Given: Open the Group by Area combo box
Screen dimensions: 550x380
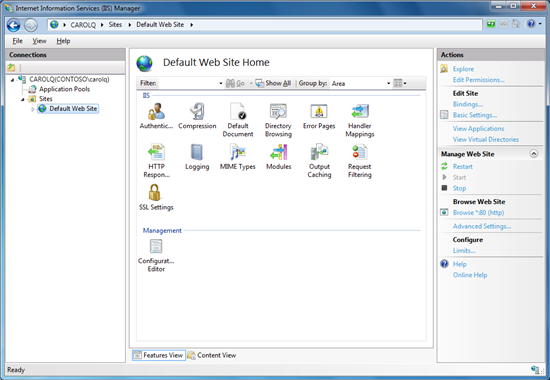Looking at the screenshot, I should point(361,84).
